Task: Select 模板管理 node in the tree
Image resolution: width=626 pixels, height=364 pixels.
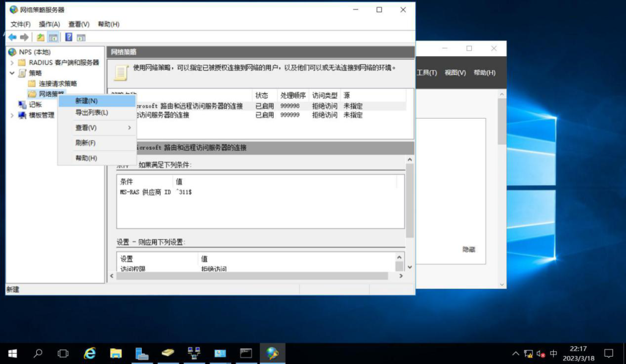Action: tap(42, 115)
